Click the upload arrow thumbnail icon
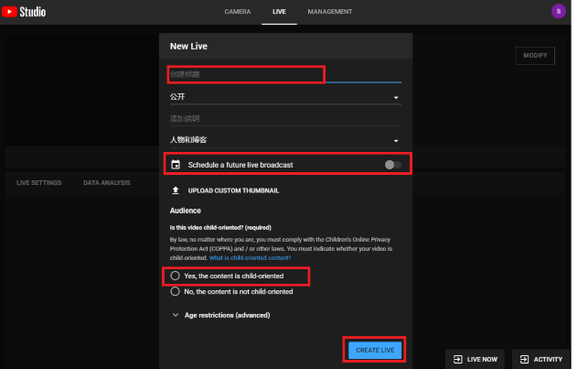This screenshot has width=588, height=369. 175,190
